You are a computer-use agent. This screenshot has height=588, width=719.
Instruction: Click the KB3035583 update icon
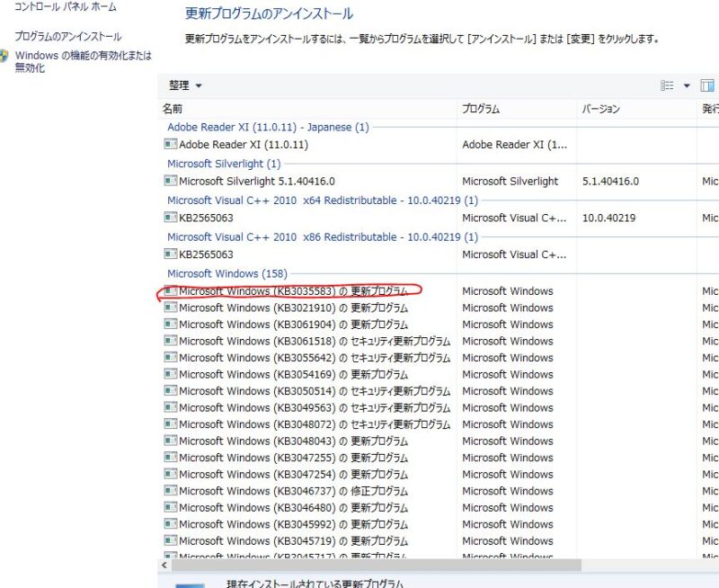click(x=171, y=290)
